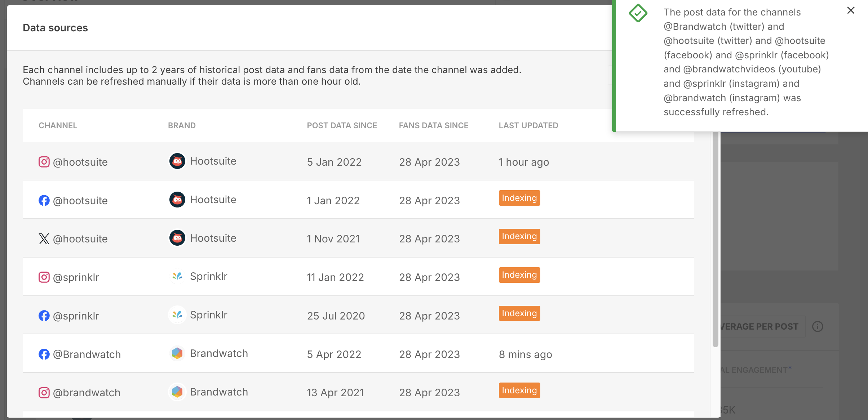Click Sprinklr logo in Facebook @sprinklr row

[x=177, y=315]
